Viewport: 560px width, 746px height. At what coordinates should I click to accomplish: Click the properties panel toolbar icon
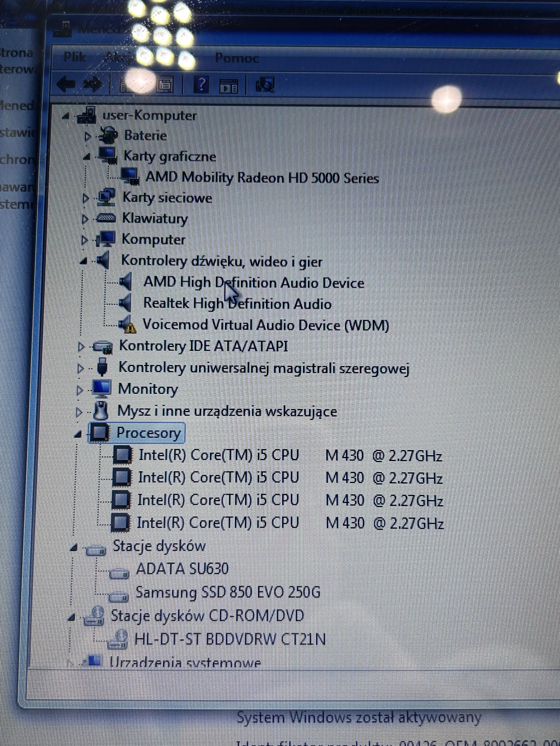(229, 86)
